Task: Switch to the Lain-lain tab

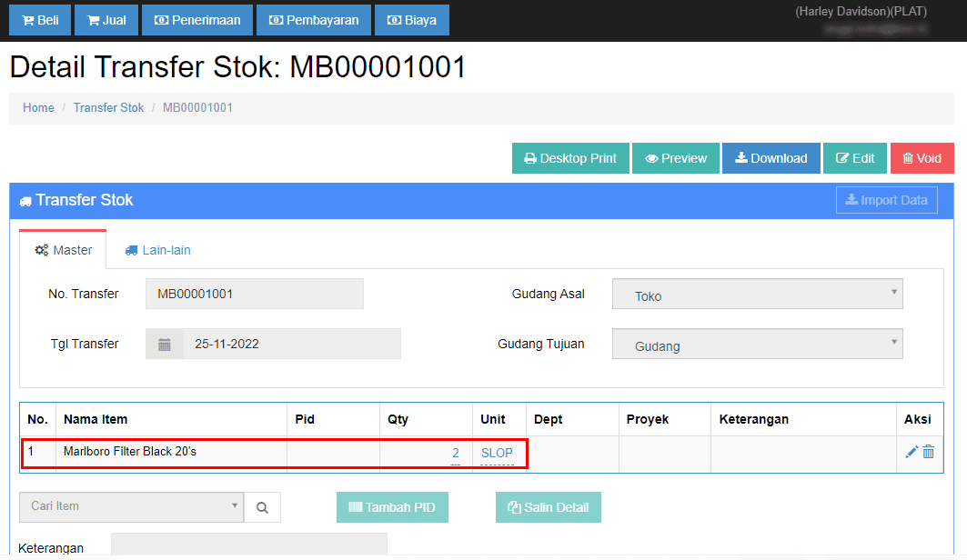Action: pos(157,250)
